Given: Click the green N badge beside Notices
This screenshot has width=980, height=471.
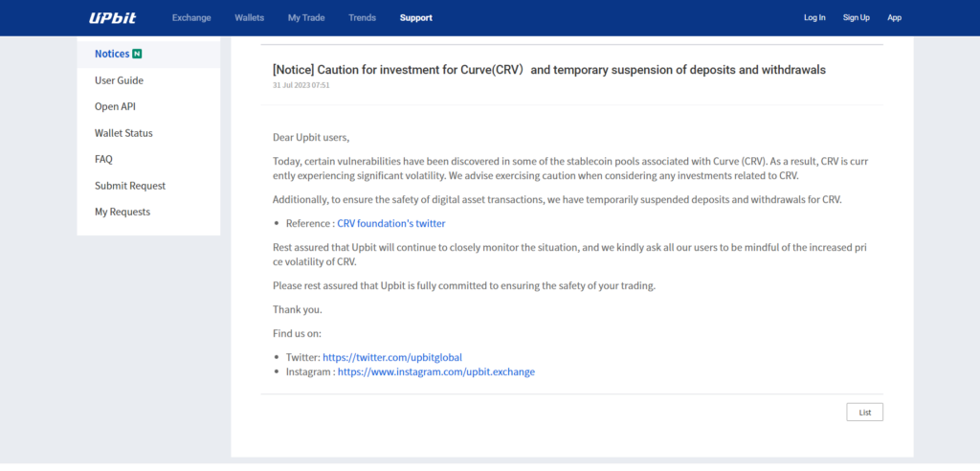Looking at the screenshot, I should pyautogui.click(x=138, y=54).
